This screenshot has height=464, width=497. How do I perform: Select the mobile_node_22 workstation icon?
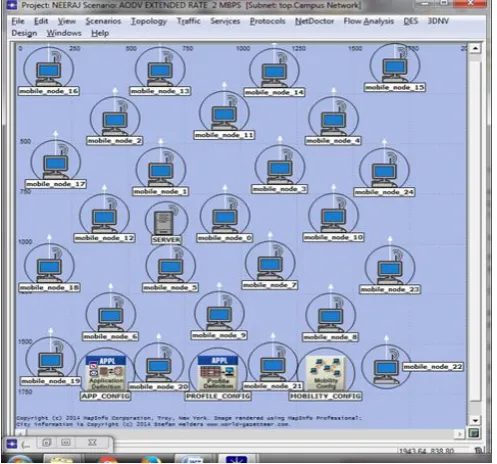pos(386,372)
